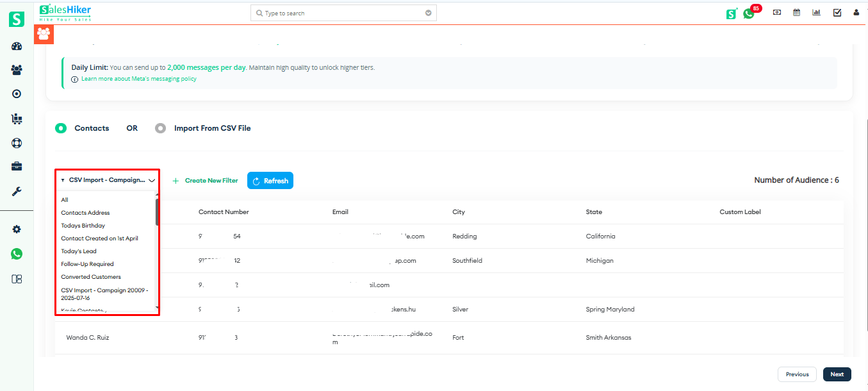Image resolution: width=868 pixels, height=391 pixels.
Task: Click the chevron inside the search bar
Action: coord(428,12)
